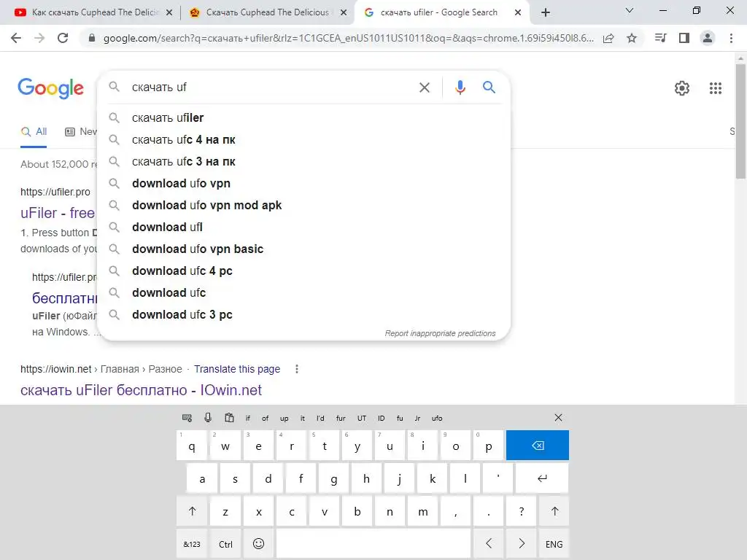Image resolution: width=747 pixels, height=560 pixels.
Task: Open the ENG language switcher
Action: (x=554, y=544)
